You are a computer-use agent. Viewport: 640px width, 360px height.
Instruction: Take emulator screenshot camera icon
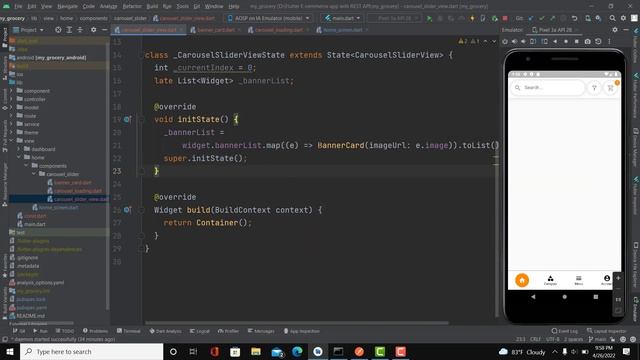pyautogui.click(x=587, y=42)
